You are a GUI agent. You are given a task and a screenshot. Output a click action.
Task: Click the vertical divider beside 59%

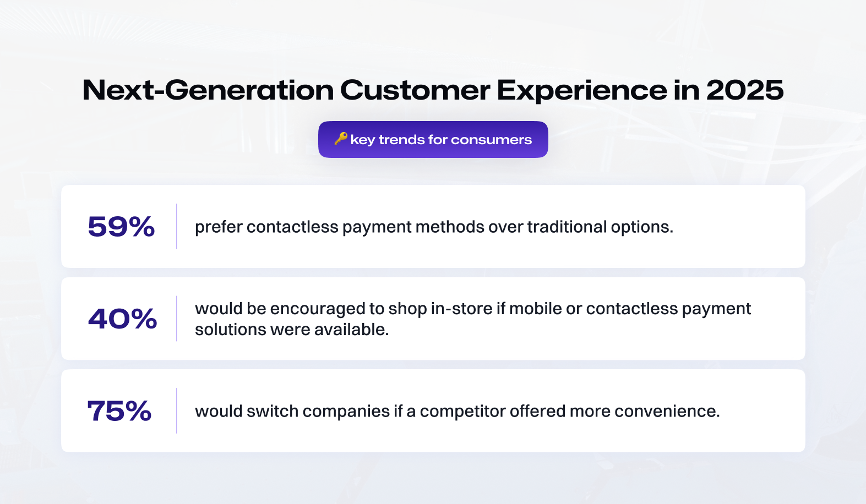pyautogui.click(x=177, y=226)
